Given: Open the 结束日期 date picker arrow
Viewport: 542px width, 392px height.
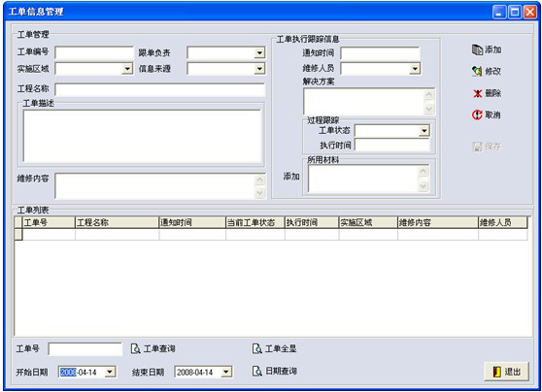Looking at the screenshot, I should click(226, 372).
